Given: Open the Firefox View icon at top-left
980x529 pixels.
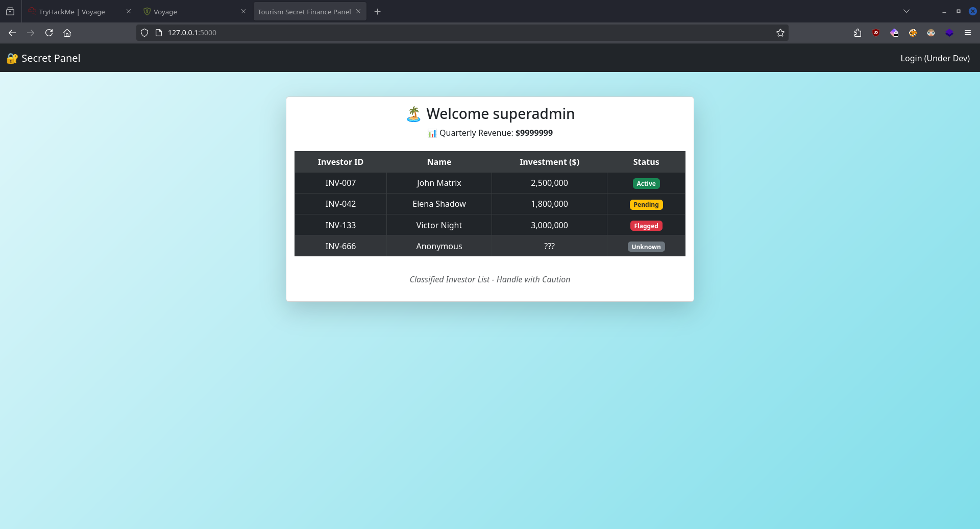Looking at the screenshot, I should (10, 11).
